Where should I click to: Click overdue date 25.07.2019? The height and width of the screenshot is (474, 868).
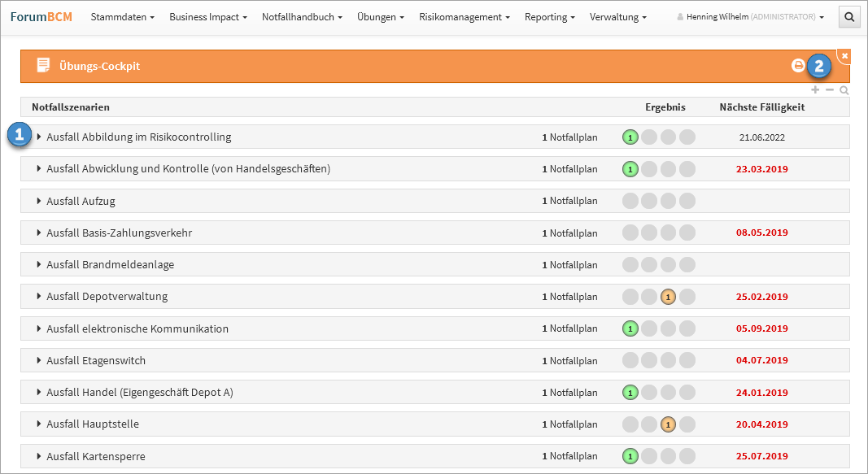click(761, 456)
